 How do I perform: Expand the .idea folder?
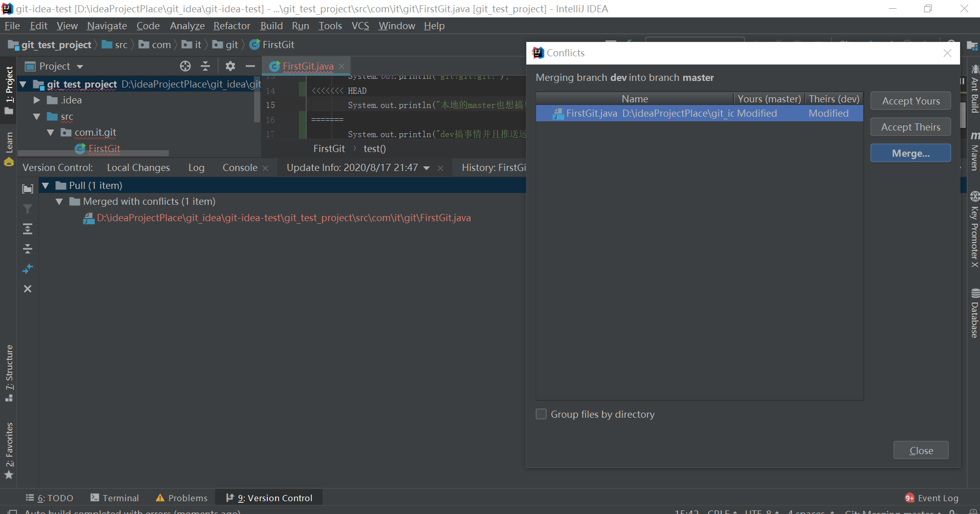pyautogui.click(x=37, y=100)
